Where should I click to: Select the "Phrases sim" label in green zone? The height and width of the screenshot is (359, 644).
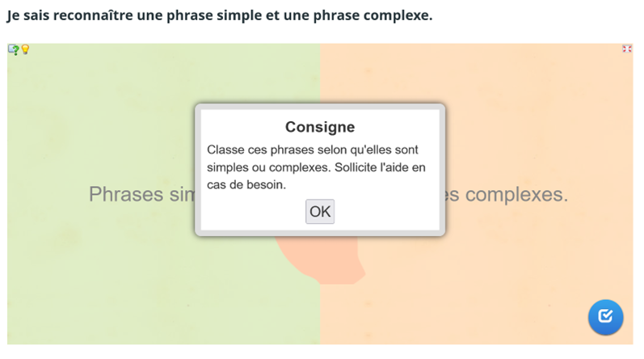click(139, 195)
